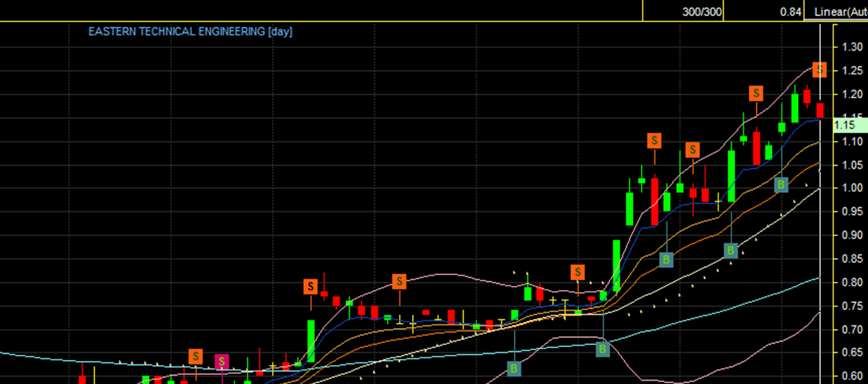Click the 0.70 price axis label
Viewport: 868px width, 384px height.
pyautogui.click(x=852, y=330)
